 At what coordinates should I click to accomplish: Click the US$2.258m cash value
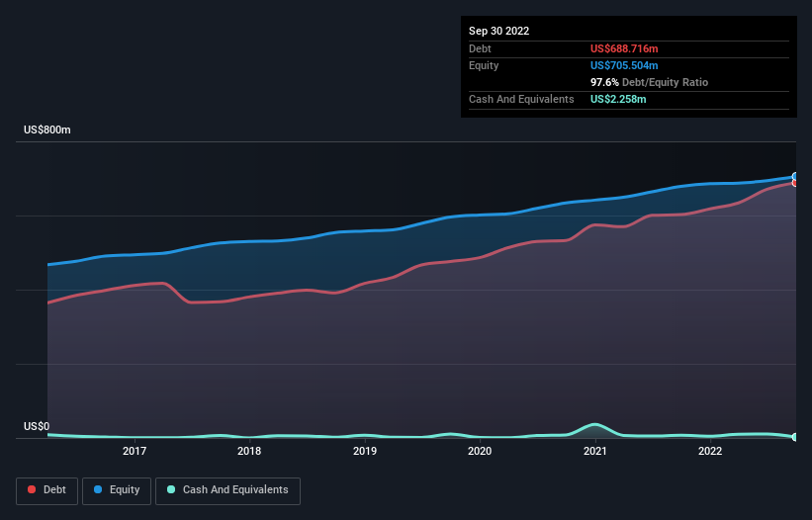coord(618,99)
